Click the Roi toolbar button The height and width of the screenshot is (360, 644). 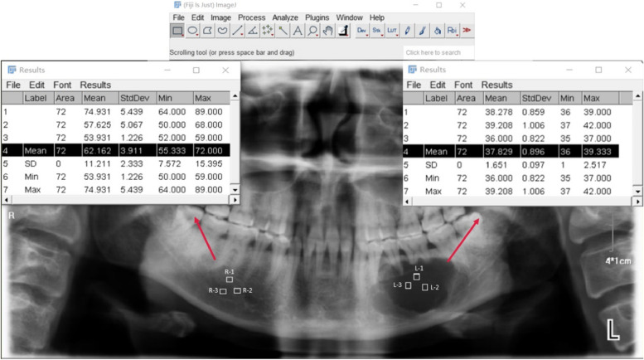[452, 31]
